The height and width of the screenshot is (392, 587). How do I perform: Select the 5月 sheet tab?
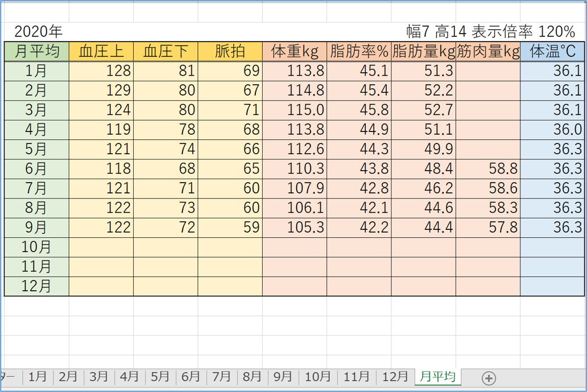click(160, 377)
